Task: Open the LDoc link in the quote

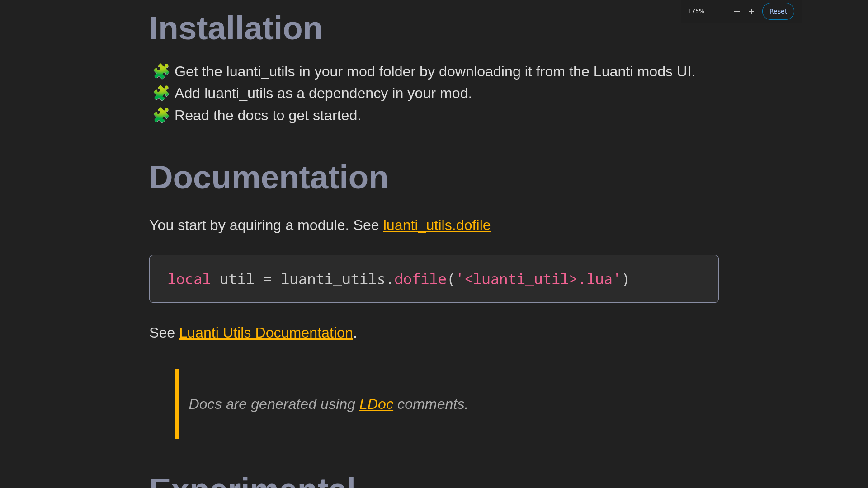Action: tap(376, 404)
